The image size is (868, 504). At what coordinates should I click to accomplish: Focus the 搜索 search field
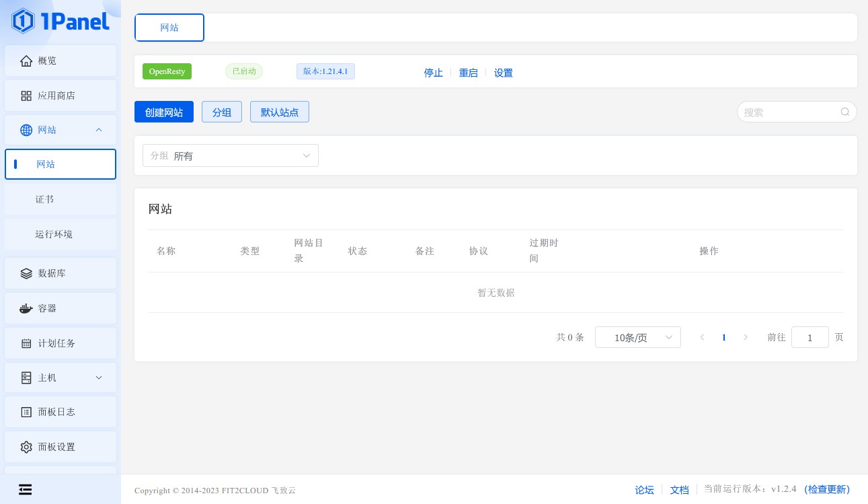tap(797, 112)
